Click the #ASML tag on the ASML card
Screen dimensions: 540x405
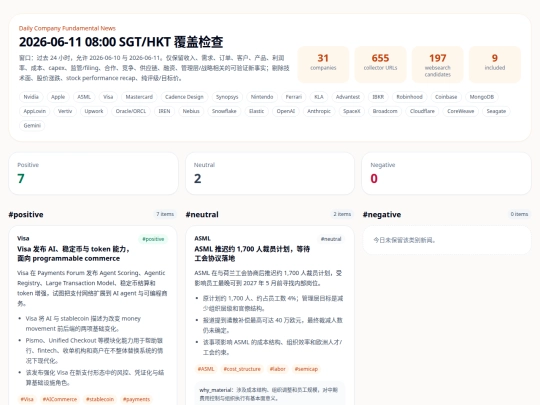tap(206, 369)
